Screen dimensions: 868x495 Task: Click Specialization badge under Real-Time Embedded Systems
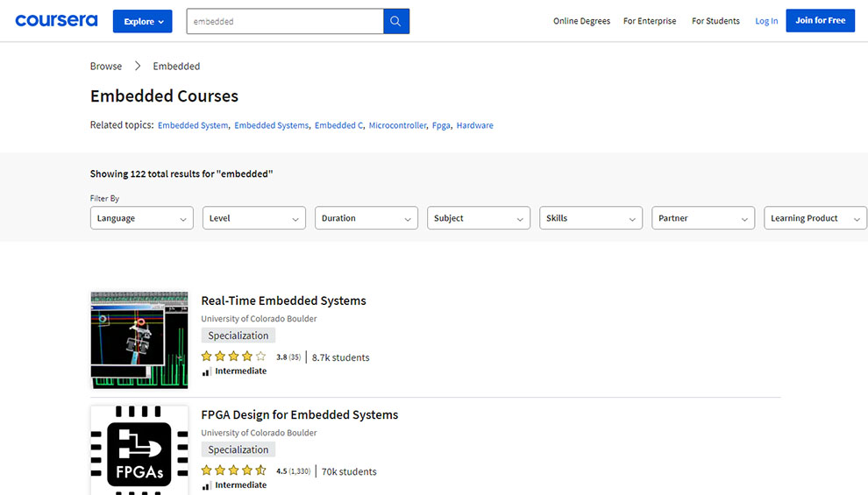(238, 336)
